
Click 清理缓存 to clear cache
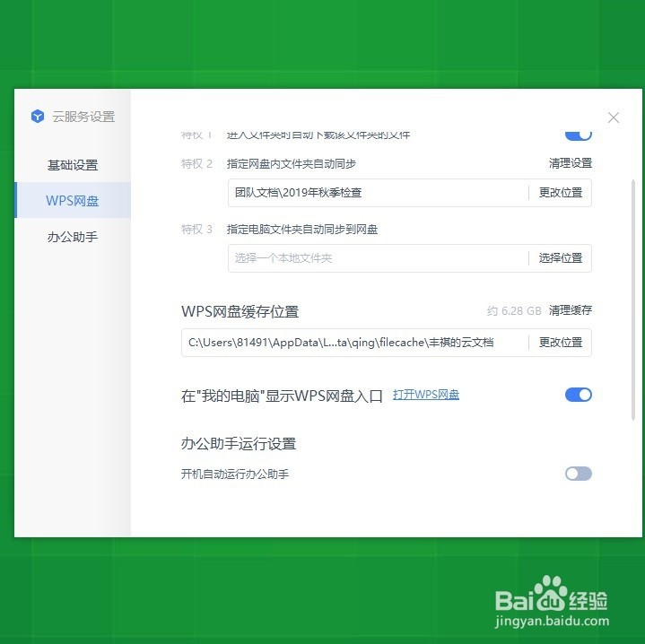coord(571,310)
